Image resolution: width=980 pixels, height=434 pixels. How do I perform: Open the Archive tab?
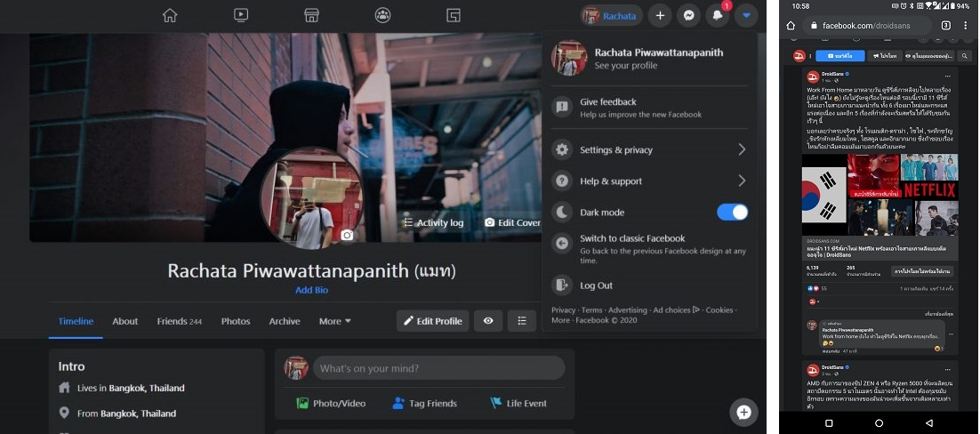(x=285, y=321)
